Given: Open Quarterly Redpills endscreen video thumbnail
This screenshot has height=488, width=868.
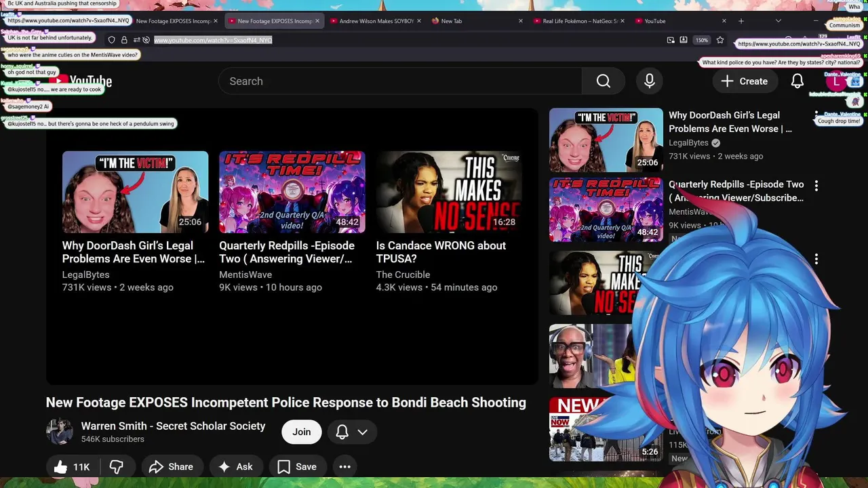Looking at the screenshot, I should (x=292, y=192).
